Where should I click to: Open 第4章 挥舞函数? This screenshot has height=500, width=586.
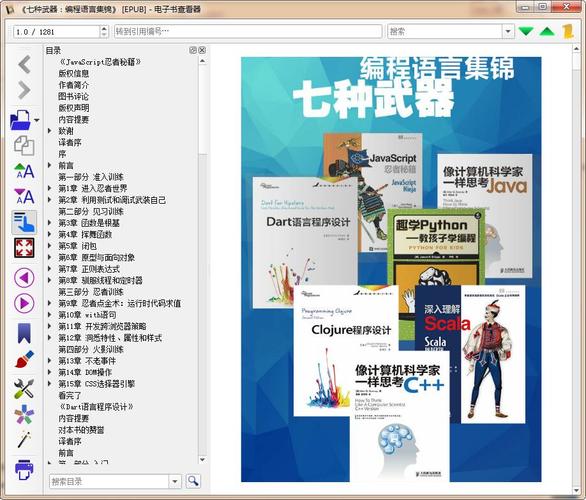[85, 234]
